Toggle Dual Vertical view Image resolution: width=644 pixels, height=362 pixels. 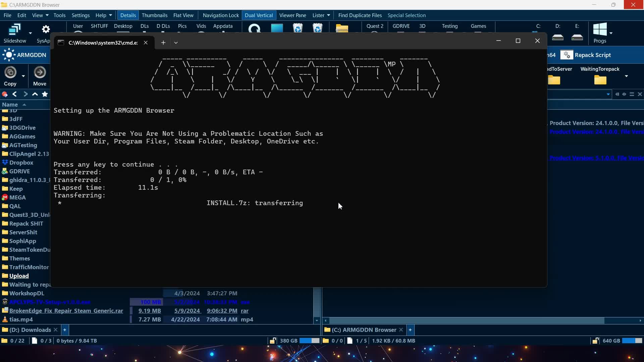click(259, 15)
